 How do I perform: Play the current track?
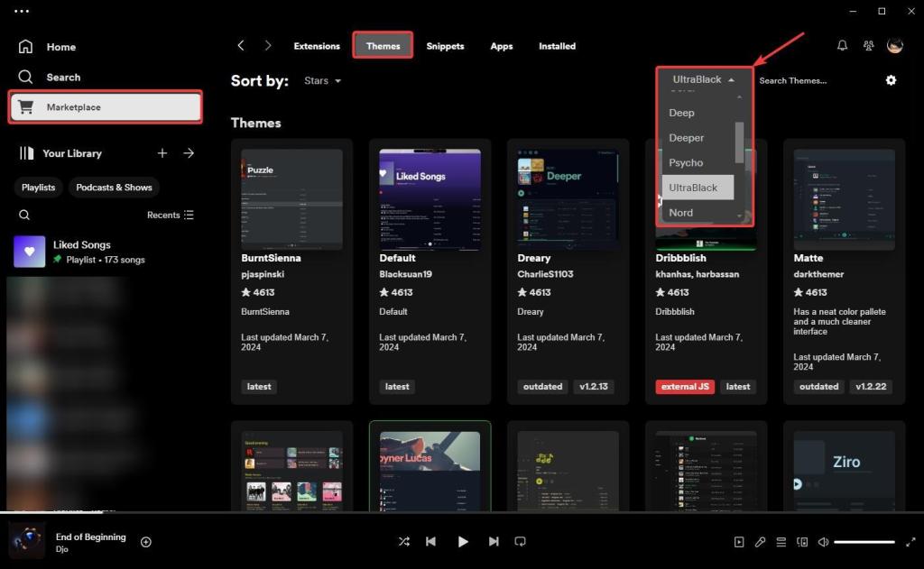[x=463, y=541]
